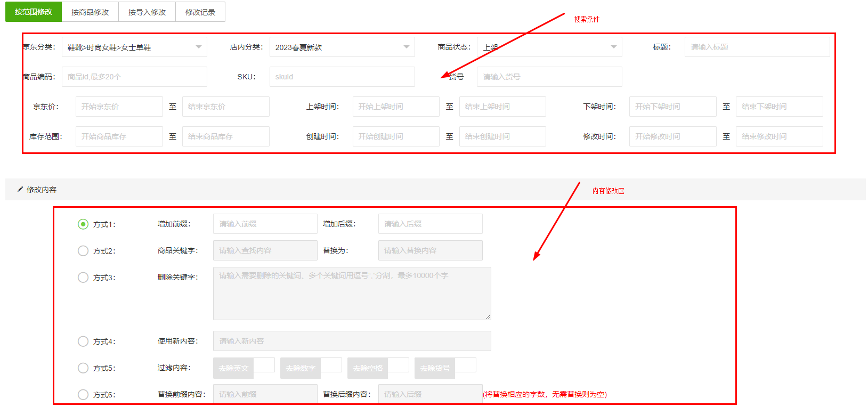Toggle the 去除英文 filter checkbox
This screenshot has height=407, width=868.
coord(264,365)
